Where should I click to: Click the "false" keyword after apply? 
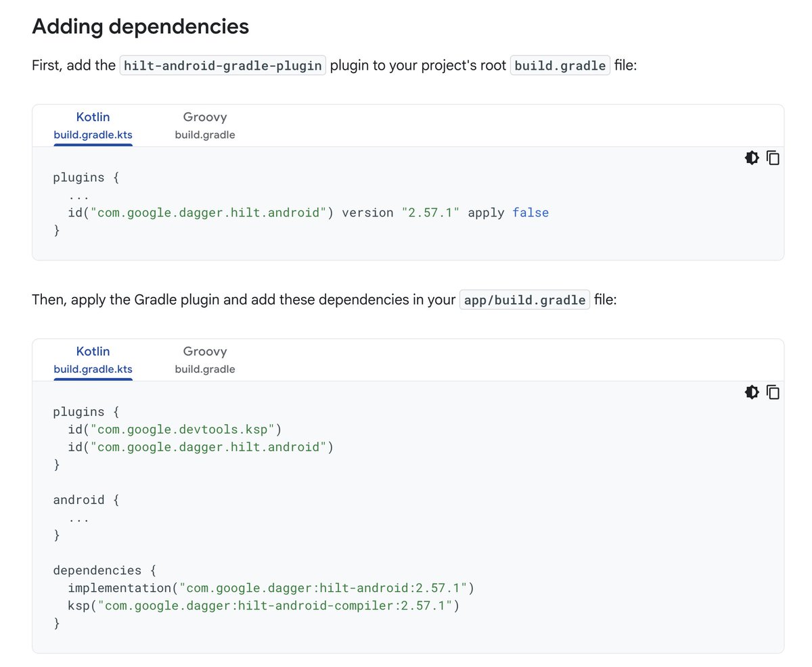coord(531,212)
